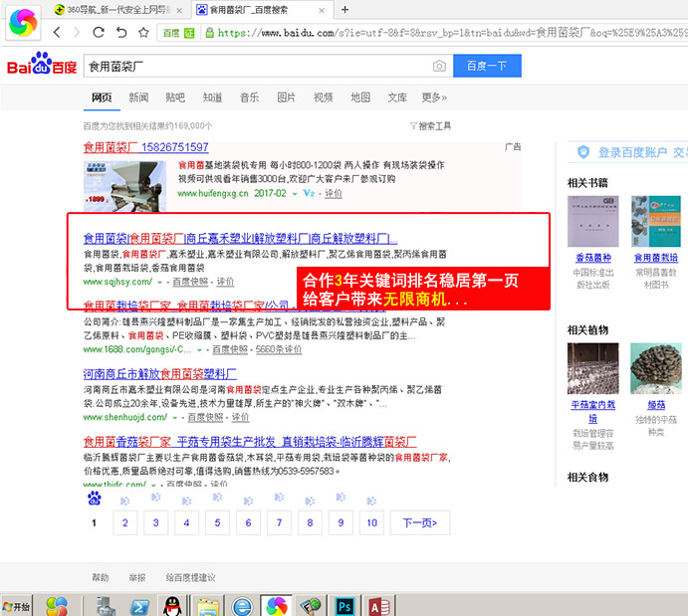Open result 河南商丘市解放食用菌袋塑料厂
Viewport: 688px width, 616px height.
pos(159,374)
